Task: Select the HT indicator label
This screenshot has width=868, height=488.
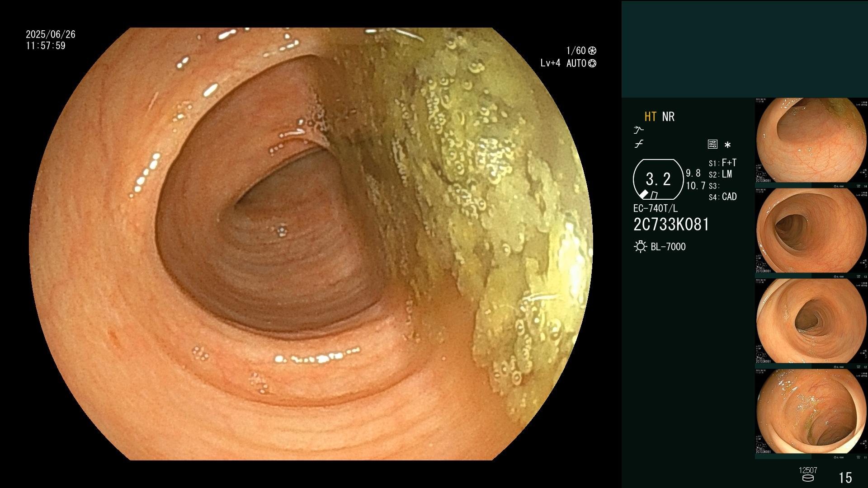Action: pos(650,117)
